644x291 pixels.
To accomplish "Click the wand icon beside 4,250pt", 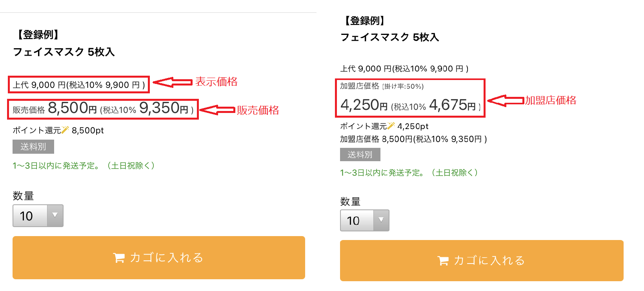I will 391,125.
